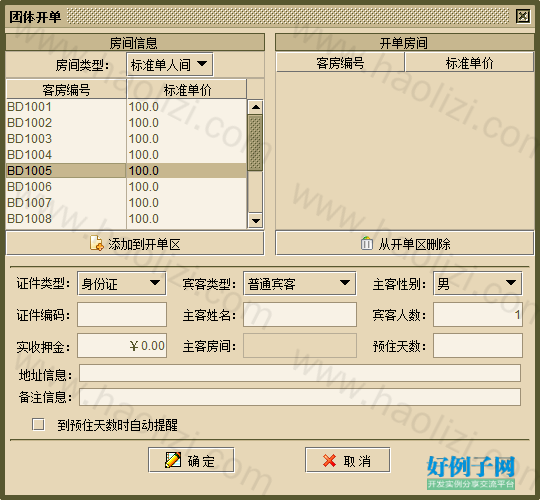The width and height of the screenshot is (540, 500).
Task: Select room row BD1006
Action: tap(126, 187)
